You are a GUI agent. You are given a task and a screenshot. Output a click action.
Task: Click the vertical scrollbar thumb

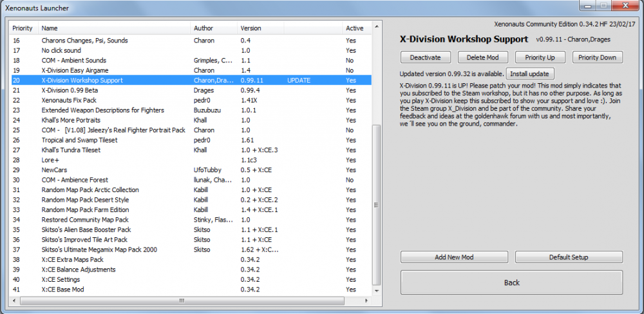click(376, 204)
